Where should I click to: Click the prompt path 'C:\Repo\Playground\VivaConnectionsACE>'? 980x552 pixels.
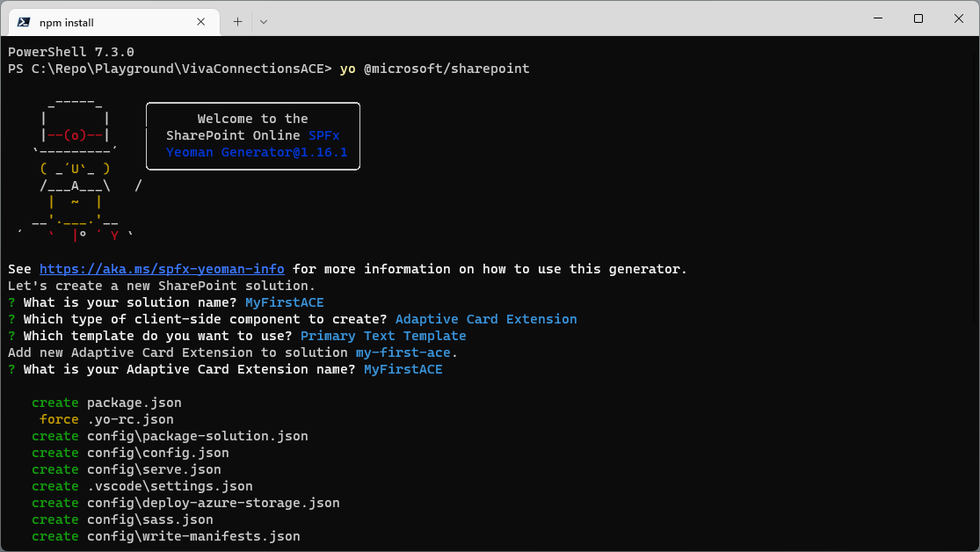pos(181,69)
